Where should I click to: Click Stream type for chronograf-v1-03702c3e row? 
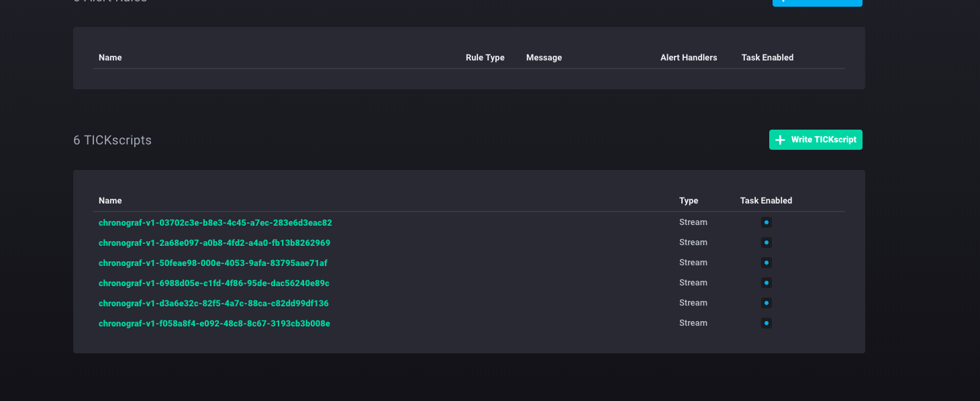tap(693, 222)
